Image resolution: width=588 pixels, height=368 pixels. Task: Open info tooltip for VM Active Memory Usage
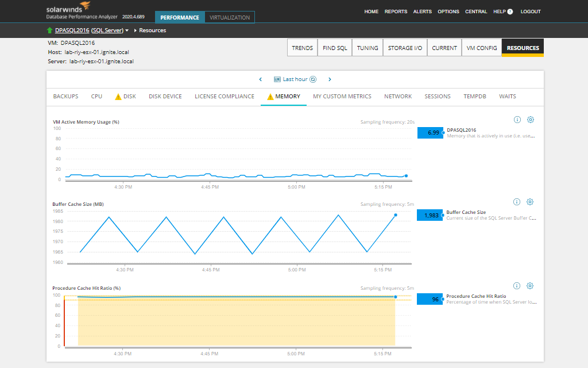pyautogui.click(x=516, y=120)
